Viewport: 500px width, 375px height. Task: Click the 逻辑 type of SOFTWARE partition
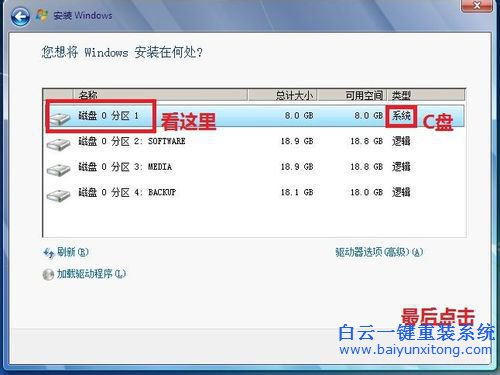[x=401, y=141]
